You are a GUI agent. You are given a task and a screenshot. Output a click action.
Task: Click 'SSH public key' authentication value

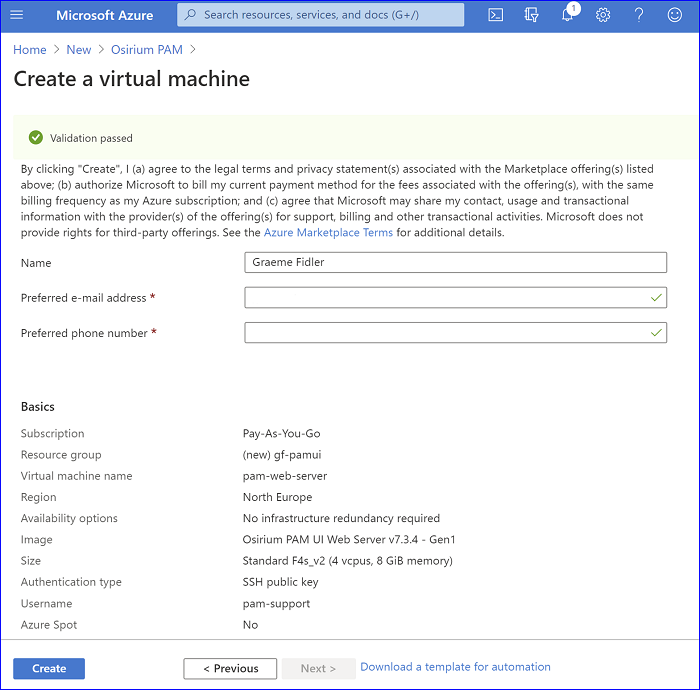tap(280, 582)
